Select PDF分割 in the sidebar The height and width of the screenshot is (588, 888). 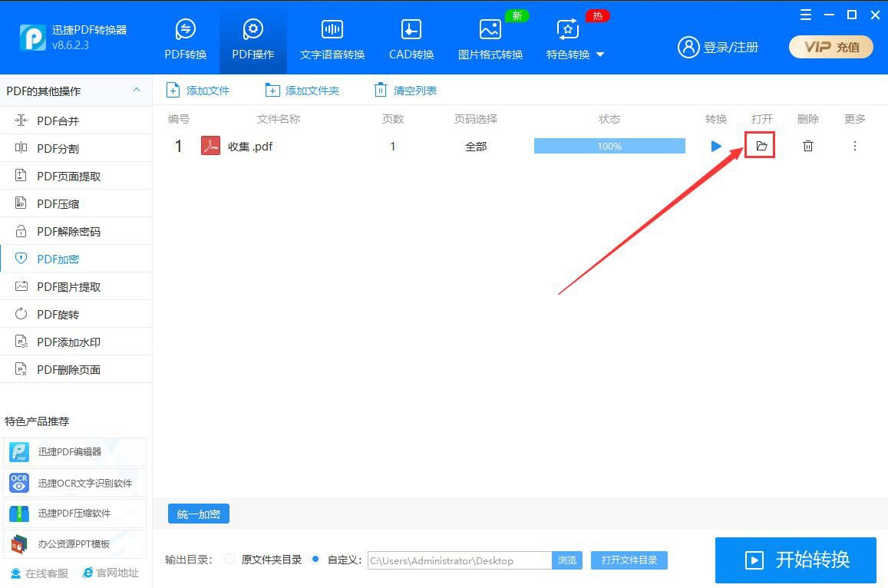76,148
